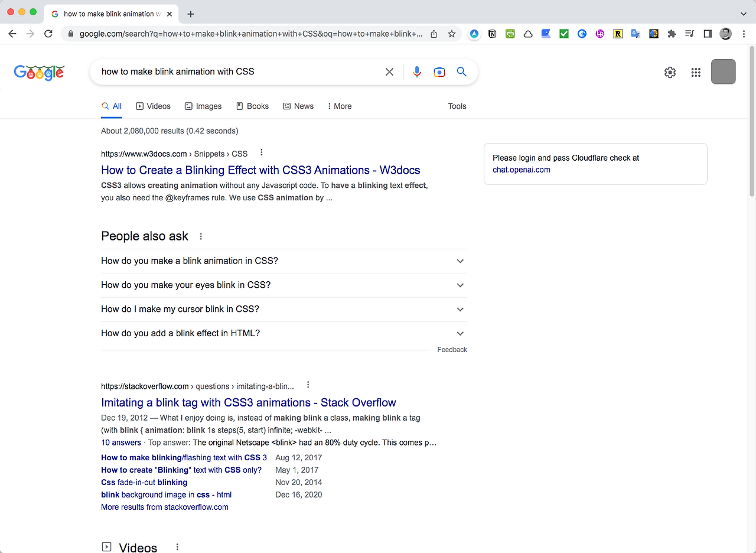Click the 'About 2,080,000 results' text

[x=170, y=131]
